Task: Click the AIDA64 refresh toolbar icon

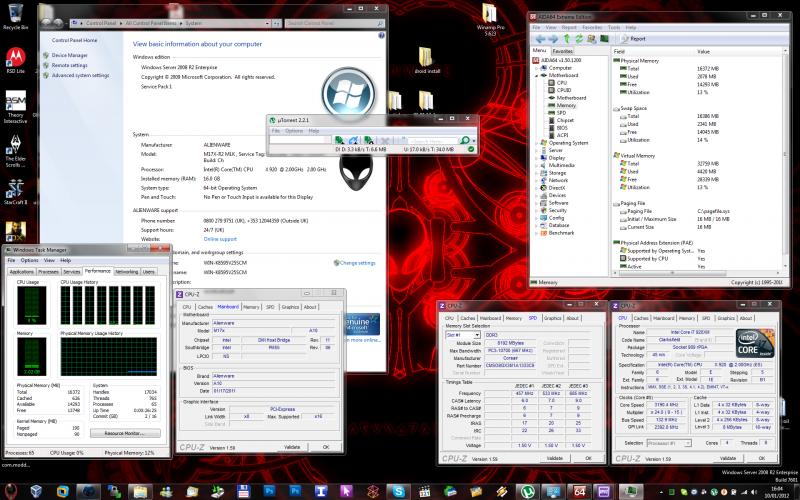Action: (x=580, y=39)
